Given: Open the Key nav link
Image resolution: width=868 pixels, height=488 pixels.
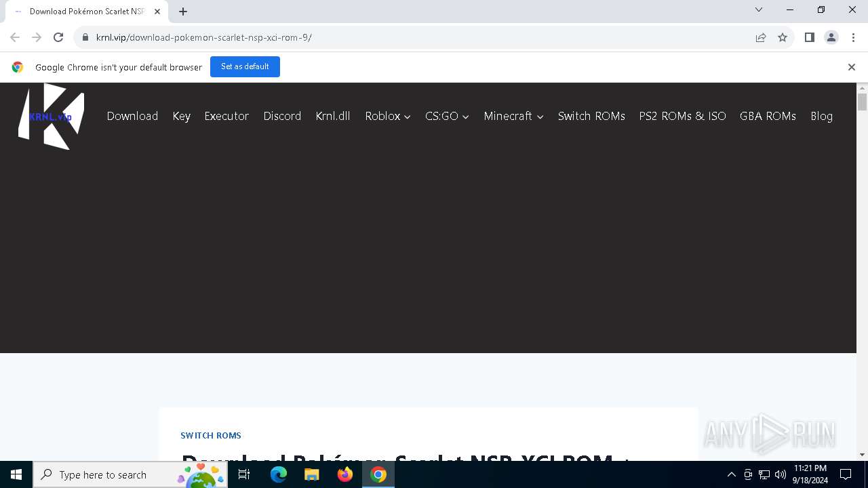Looking at the screenshot, I should pos(181,116).
